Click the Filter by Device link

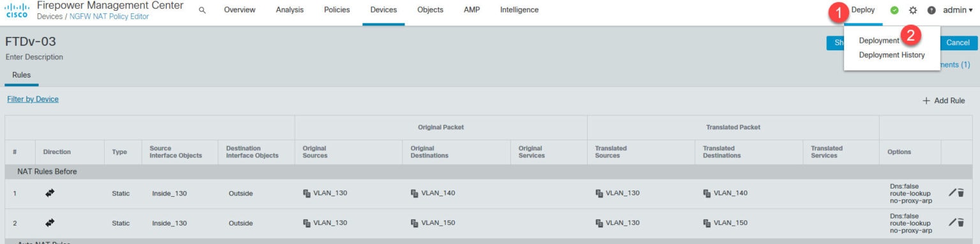coord(33,99)
